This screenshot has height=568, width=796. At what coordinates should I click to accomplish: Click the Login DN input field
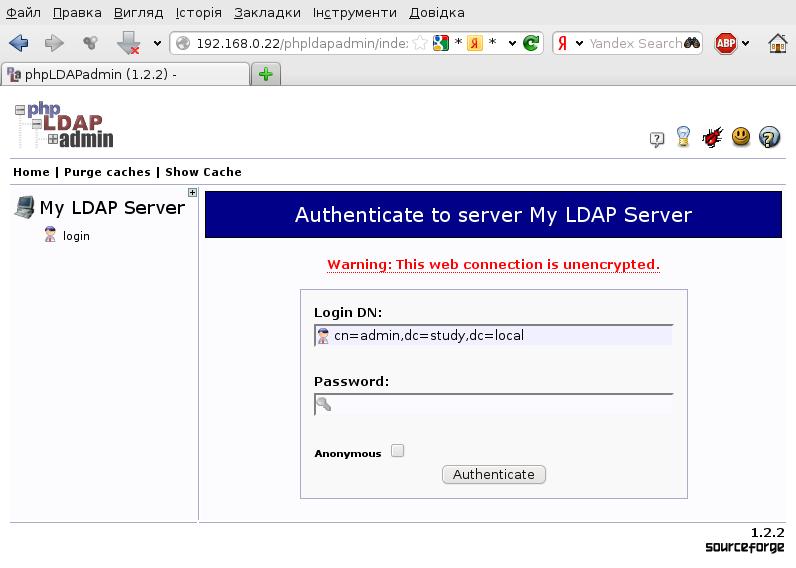pos(494,336)
